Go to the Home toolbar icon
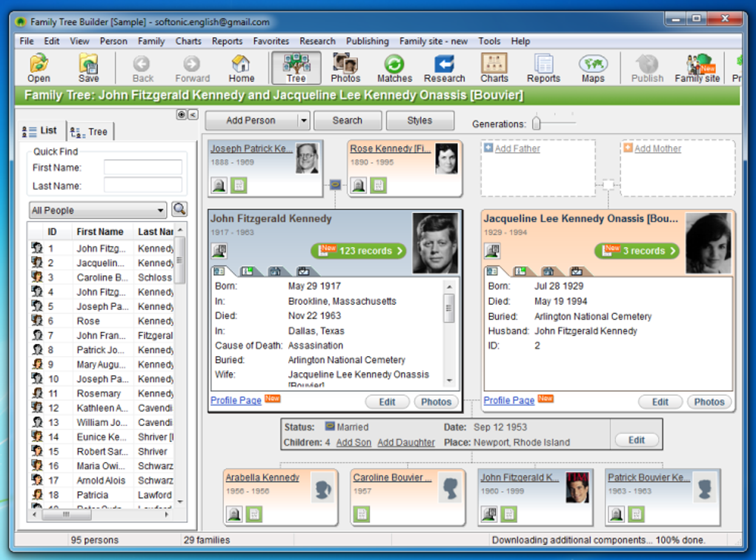 point(241,68)
